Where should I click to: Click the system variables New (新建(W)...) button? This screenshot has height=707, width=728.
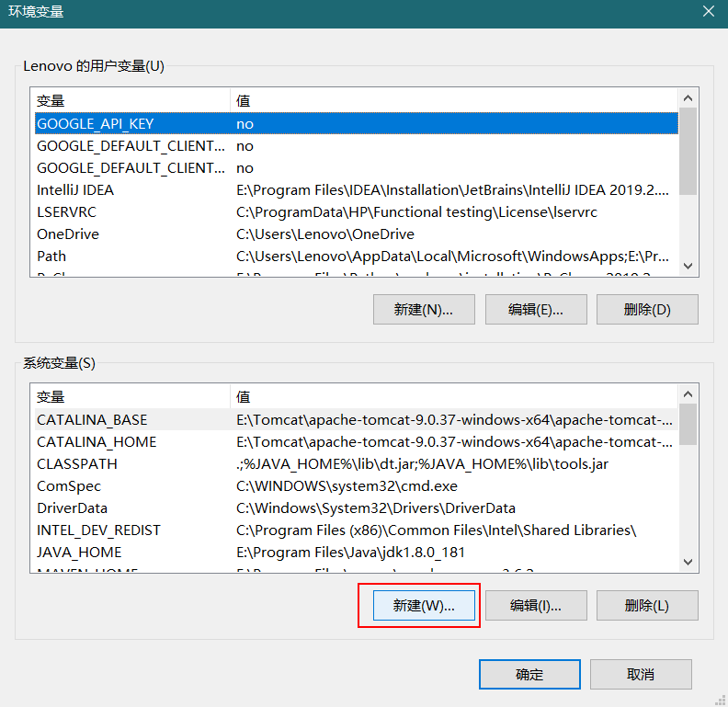pos(424,605)
